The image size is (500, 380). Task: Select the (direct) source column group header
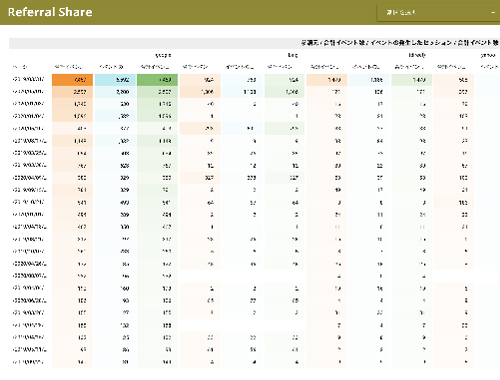[417, 55]
